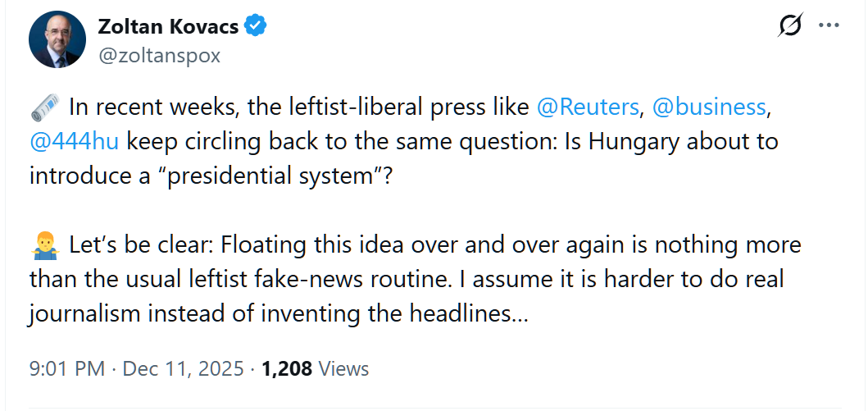Screen dimensions: 868x411
Task: Open the Zoltan Kovacs display name link
Action: (168, 26)
